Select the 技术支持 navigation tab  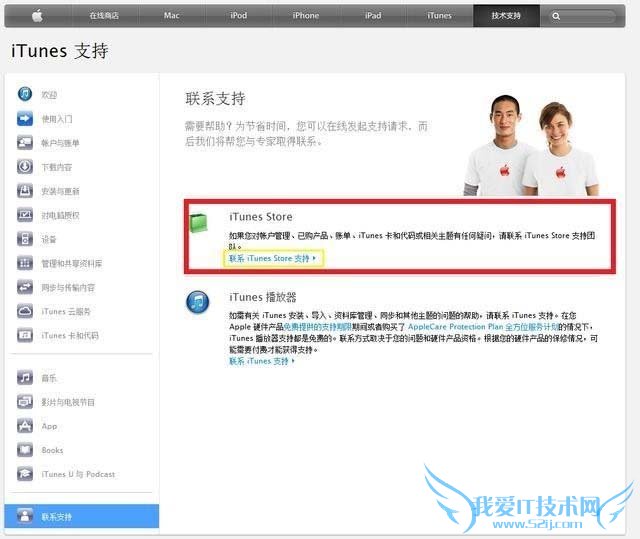pyautogui.click(x=506, y=16)
